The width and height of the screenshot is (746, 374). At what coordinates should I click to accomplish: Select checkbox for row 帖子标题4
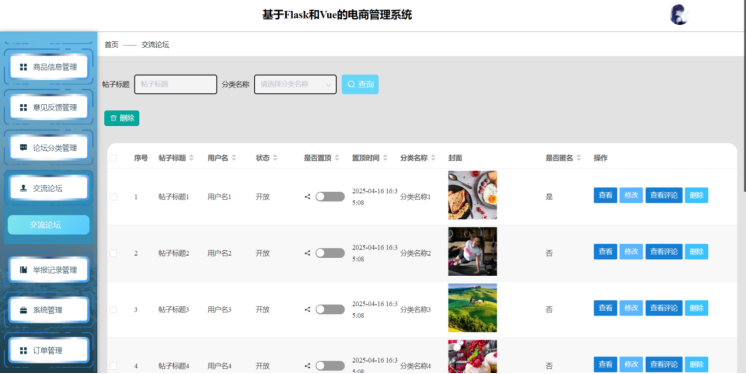coord(113,366)
